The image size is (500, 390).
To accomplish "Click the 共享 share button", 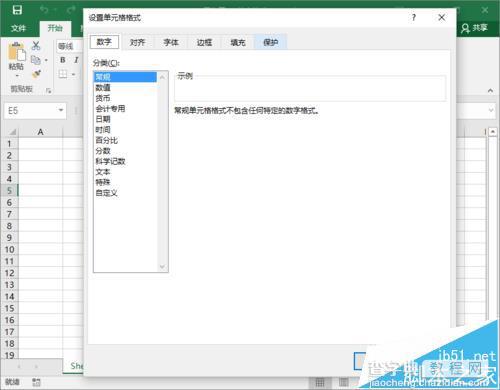I will (x=475, y=28).
